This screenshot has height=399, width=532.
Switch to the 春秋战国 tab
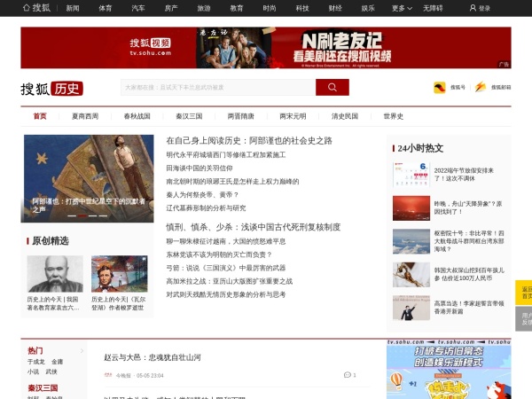click(137, 116)
